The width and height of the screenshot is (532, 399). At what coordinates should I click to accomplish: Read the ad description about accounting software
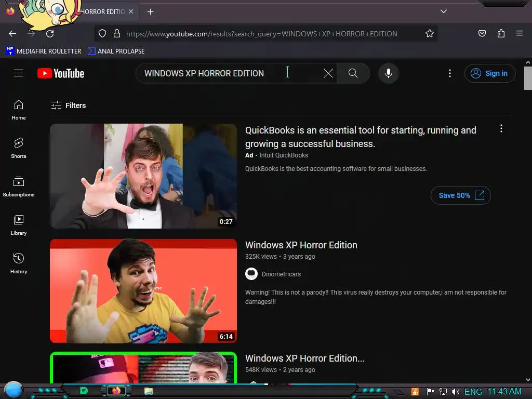point(336,169)
